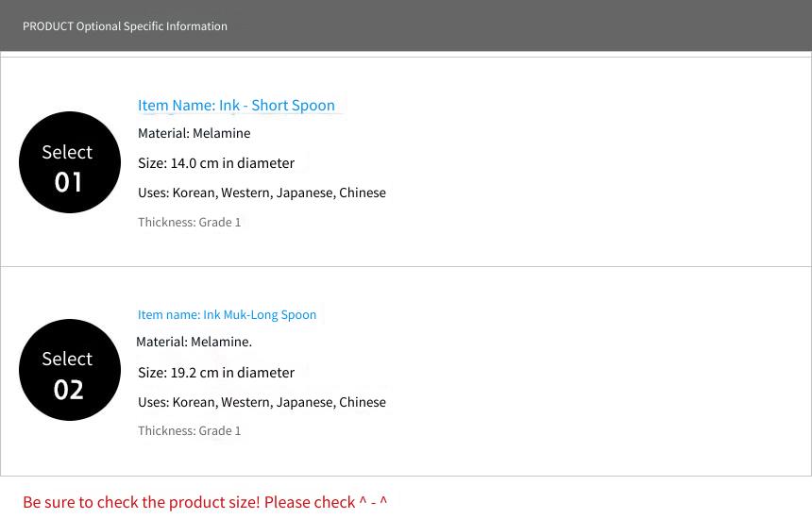Viewport: 812px width, 519px height.
Task: Click the number 02 inside the second circle
Action: click(68, 390)
